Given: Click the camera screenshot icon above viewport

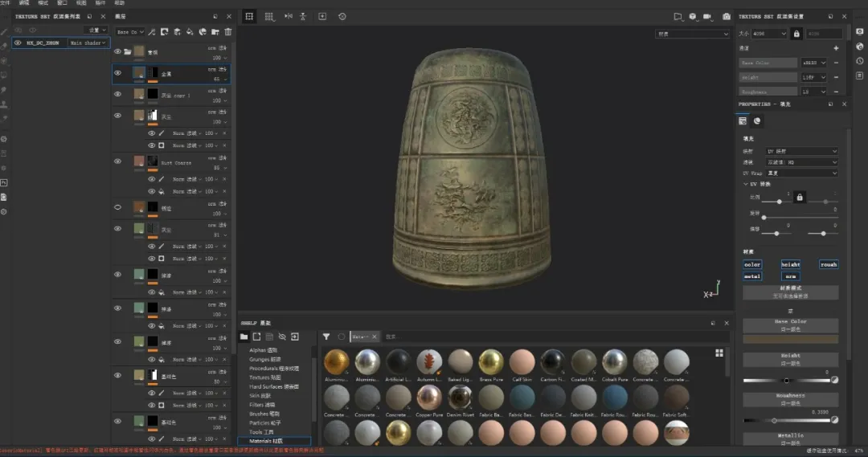Looking at the screenshot, I should tap(726, 16).
